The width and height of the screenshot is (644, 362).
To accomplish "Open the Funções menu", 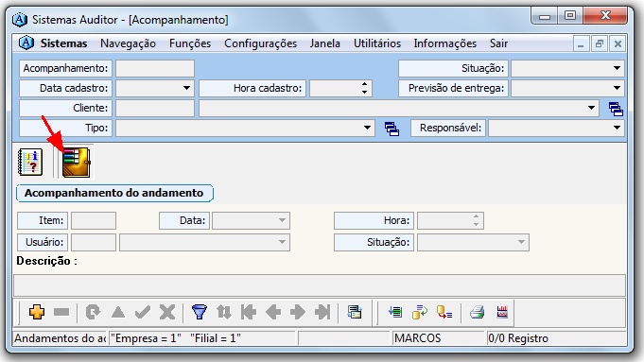I will tap(190, 43).
